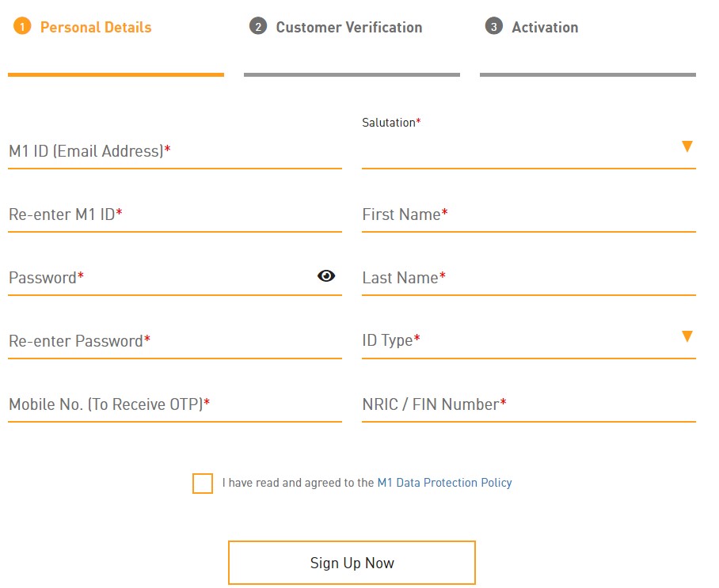Expand the ID Type dropdown arrow
Image resolution: width=719 pixels, height=588 pixels.
687,336
